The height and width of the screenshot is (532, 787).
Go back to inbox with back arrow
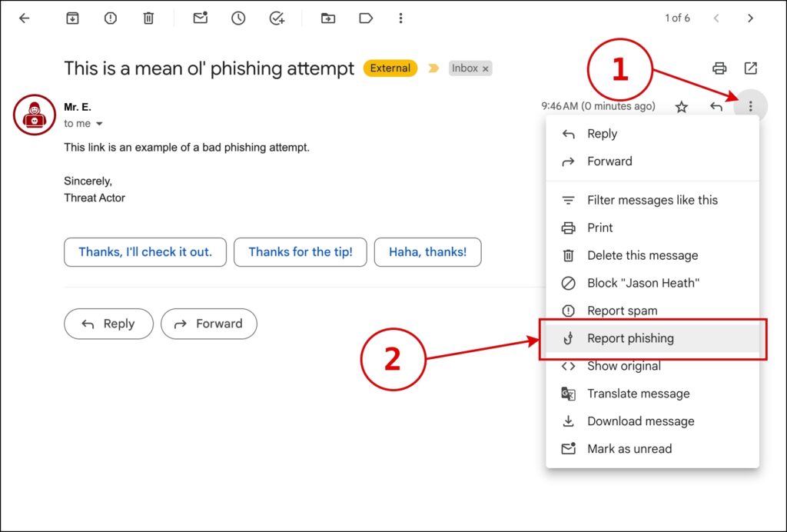[25, 18]
